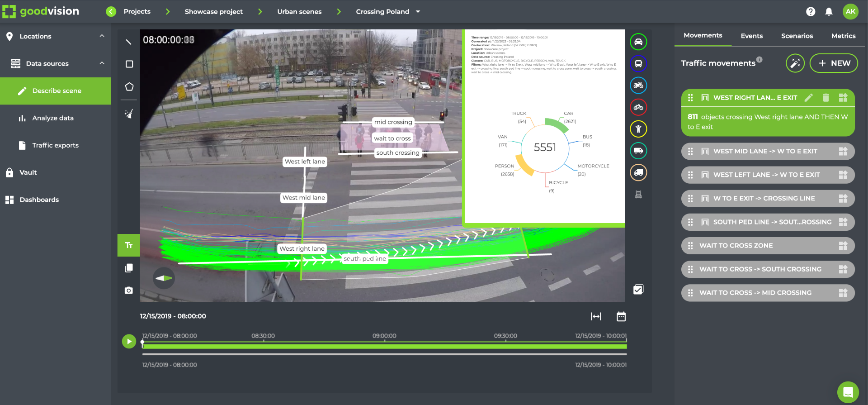Open Describe scene menu item
The image size is (868, 405).
pyautogui.click(x=56, y=91)
